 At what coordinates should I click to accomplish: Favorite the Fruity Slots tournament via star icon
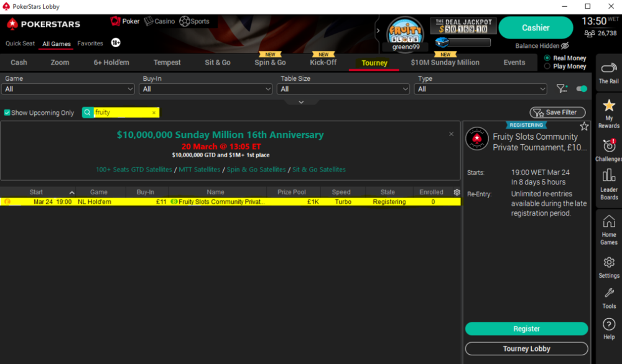pyautogui.click(x=584, y=126)
